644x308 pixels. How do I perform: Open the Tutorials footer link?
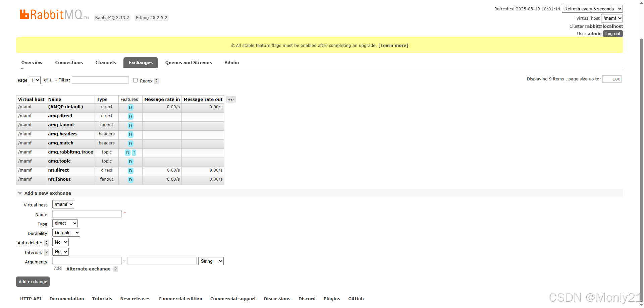coord(102,299)
